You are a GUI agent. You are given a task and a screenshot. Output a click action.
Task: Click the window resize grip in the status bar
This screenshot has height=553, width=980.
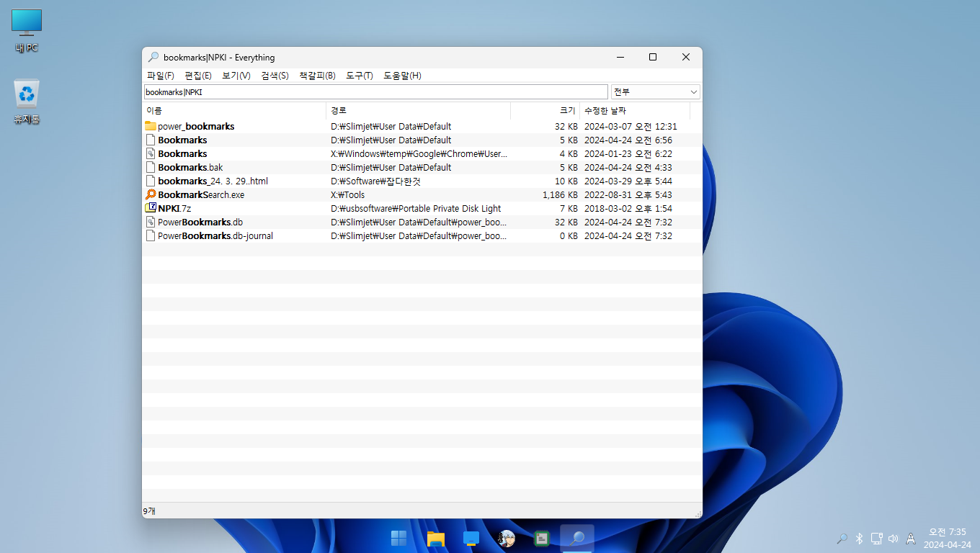click(698, 513)
